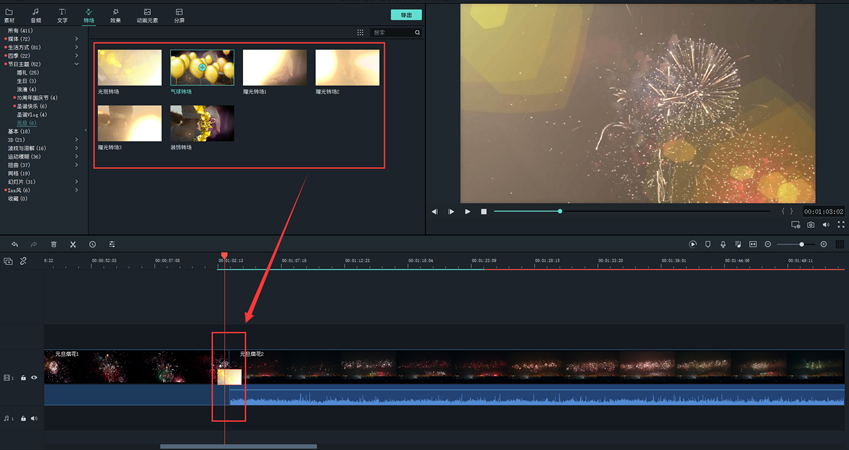Click the 导出 export button
The height and width of the screenshot is (450, 849).
[406, 15]
